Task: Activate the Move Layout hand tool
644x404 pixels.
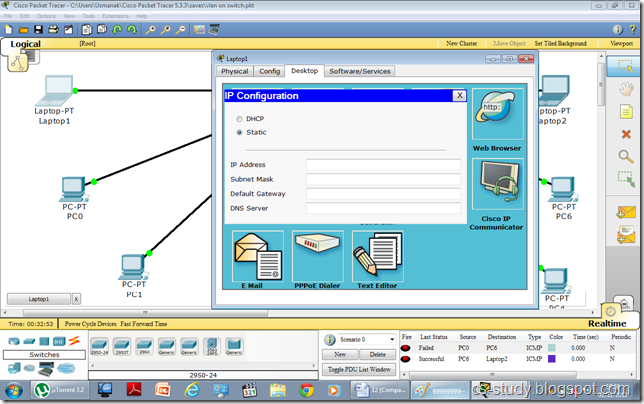Action: click(626, 89)
